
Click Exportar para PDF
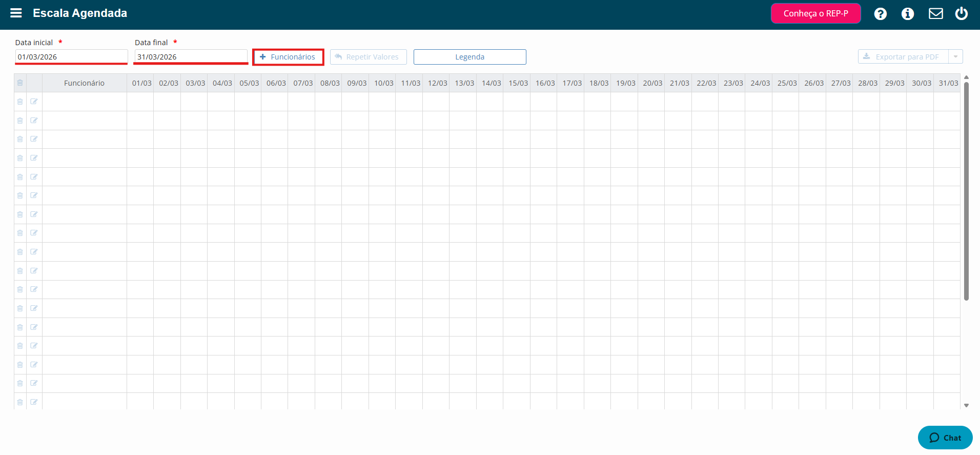(x=903, y=57)
